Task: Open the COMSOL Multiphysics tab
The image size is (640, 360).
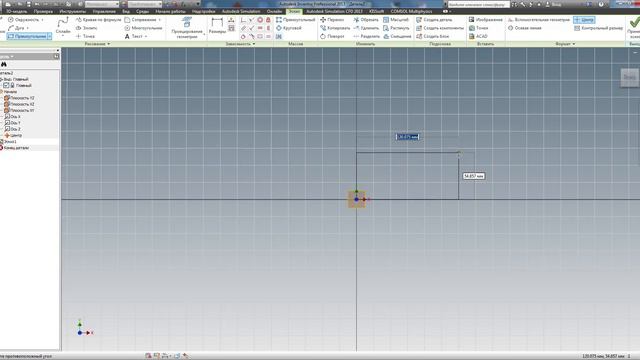Action: (411, 11)
